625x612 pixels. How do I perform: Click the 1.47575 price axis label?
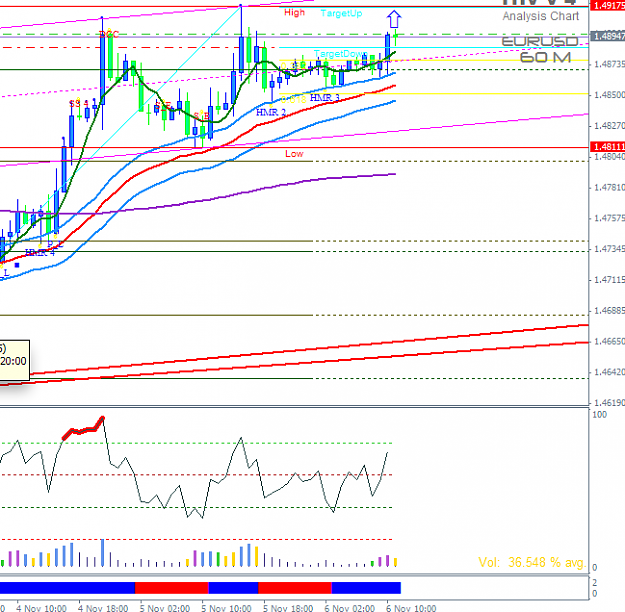[x=609, y=218]
